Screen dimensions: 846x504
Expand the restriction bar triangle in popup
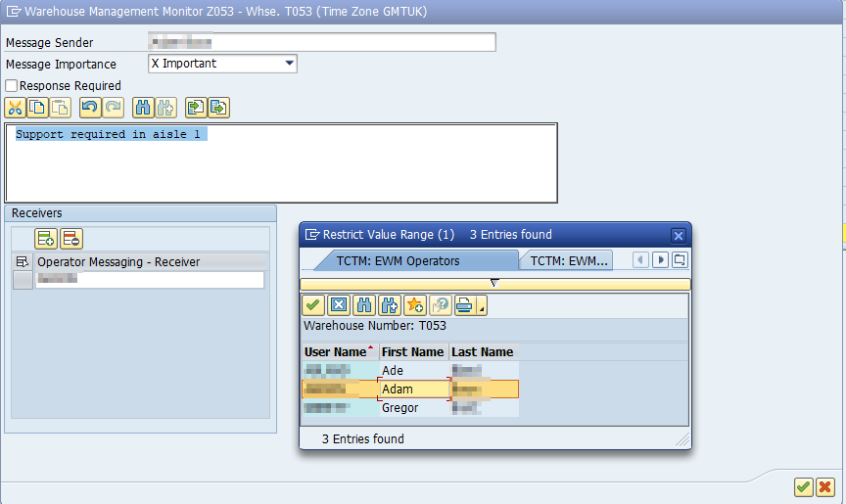point(494,284)
